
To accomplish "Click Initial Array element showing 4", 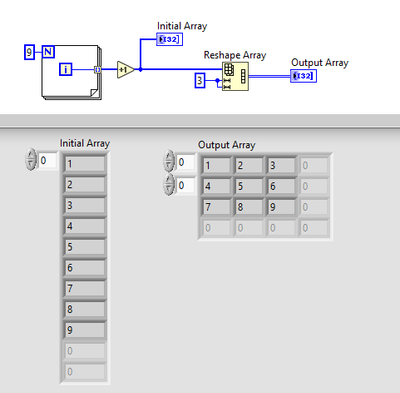I will coord(85,226).
